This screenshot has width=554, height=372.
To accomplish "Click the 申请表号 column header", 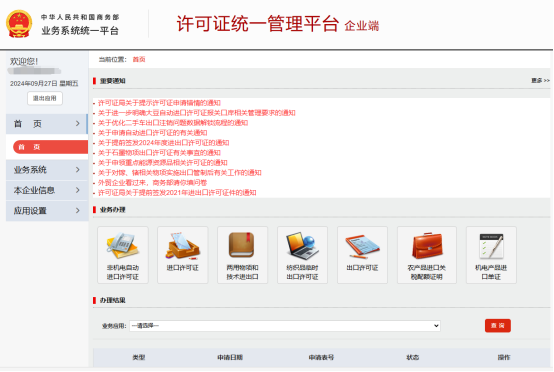I will [321, 358].
